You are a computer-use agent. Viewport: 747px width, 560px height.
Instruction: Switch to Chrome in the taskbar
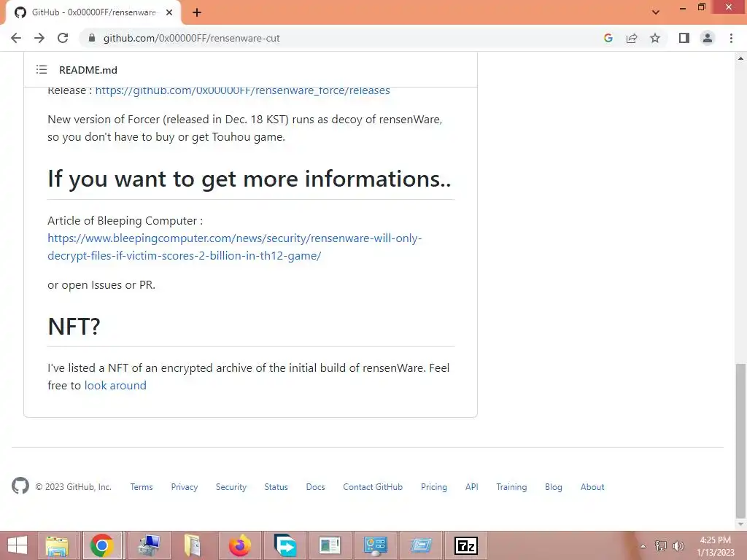102,545
